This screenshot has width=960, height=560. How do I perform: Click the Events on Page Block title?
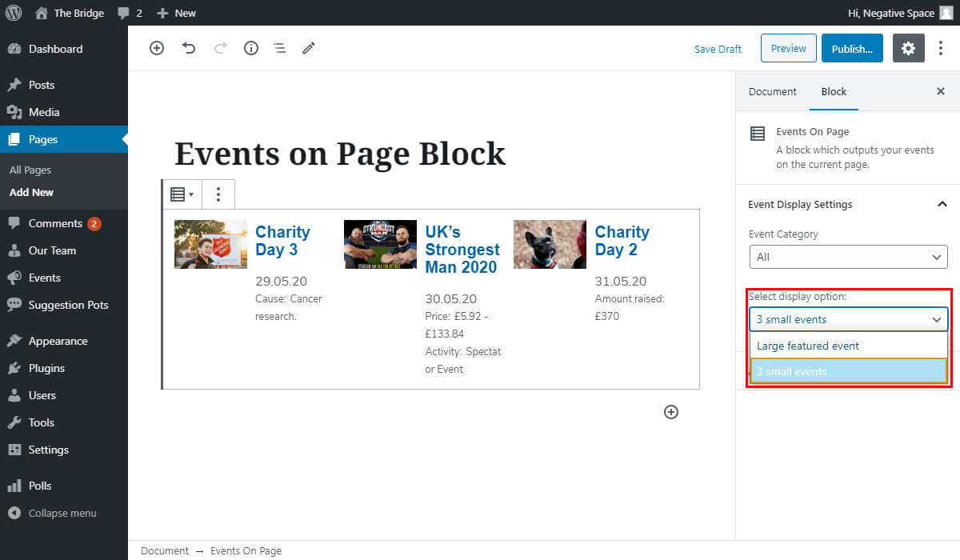340,153
